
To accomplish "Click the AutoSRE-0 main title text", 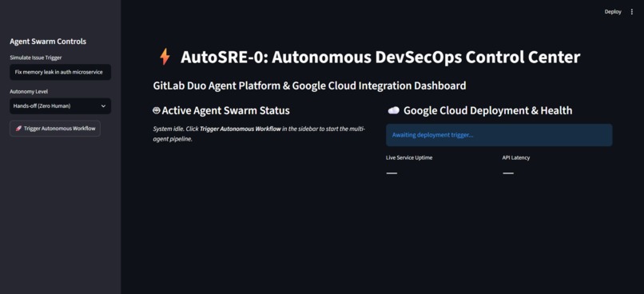I will (380, 57).
